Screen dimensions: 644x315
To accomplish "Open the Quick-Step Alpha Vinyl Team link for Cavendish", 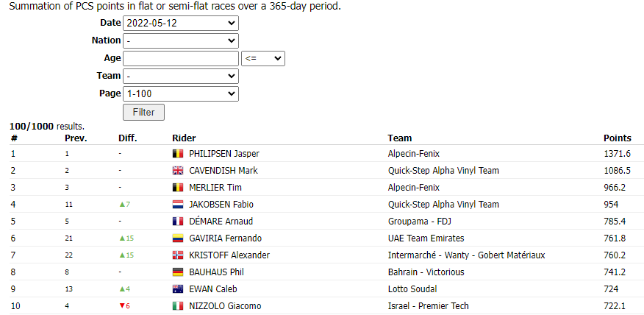I will click(x=443, y=171).
